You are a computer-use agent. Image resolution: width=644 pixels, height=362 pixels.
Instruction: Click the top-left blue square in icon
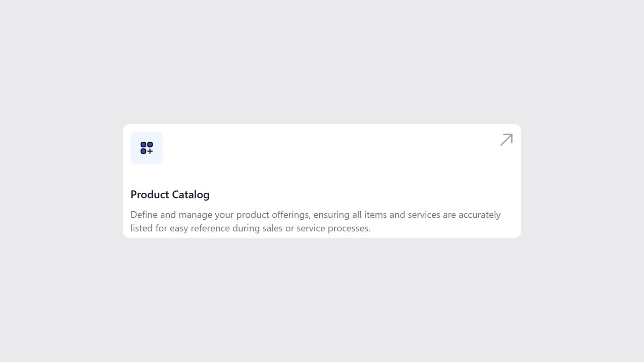point(144,144)
